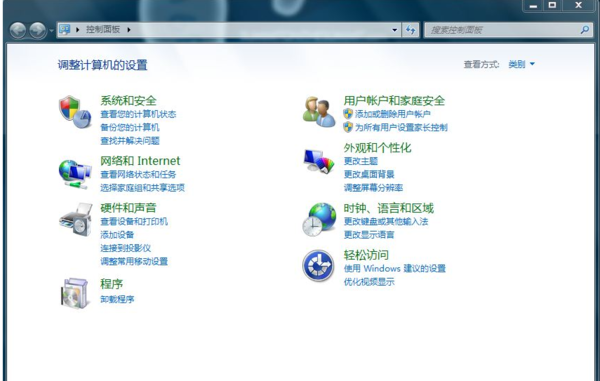Click the 控制面板 breadcrumb item
Viewport: 600px width, 381px height.
tap(103, 29)
